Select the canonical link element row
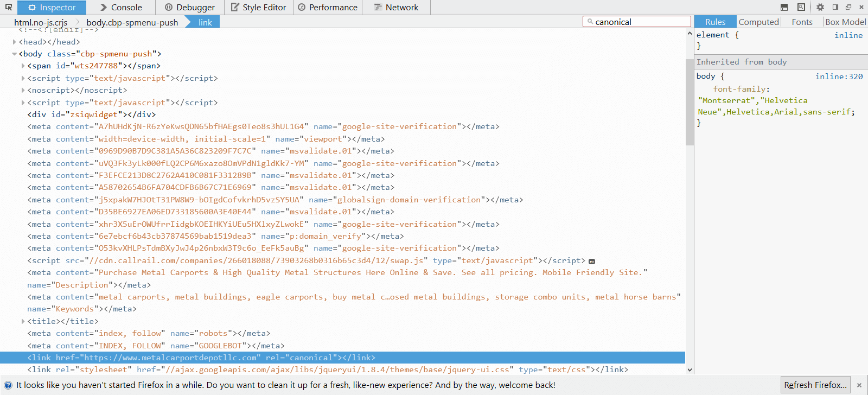 tap(342, 358)
